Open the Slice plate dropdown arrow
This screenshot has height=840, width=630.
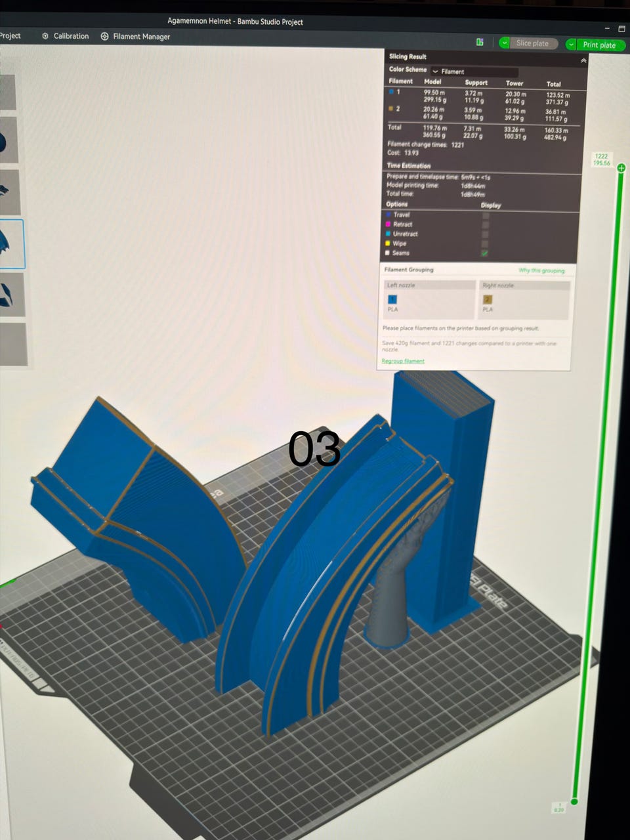tap(504, 43)
